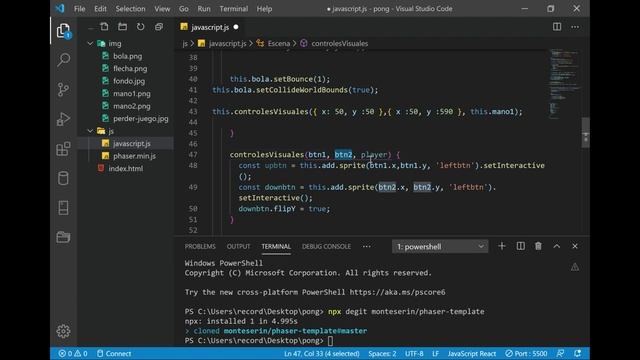Open the terminal selector 1: powershell dropdown
Viewport: 640px width, 360px height.
pyautogui.click(x=440, y=247)
